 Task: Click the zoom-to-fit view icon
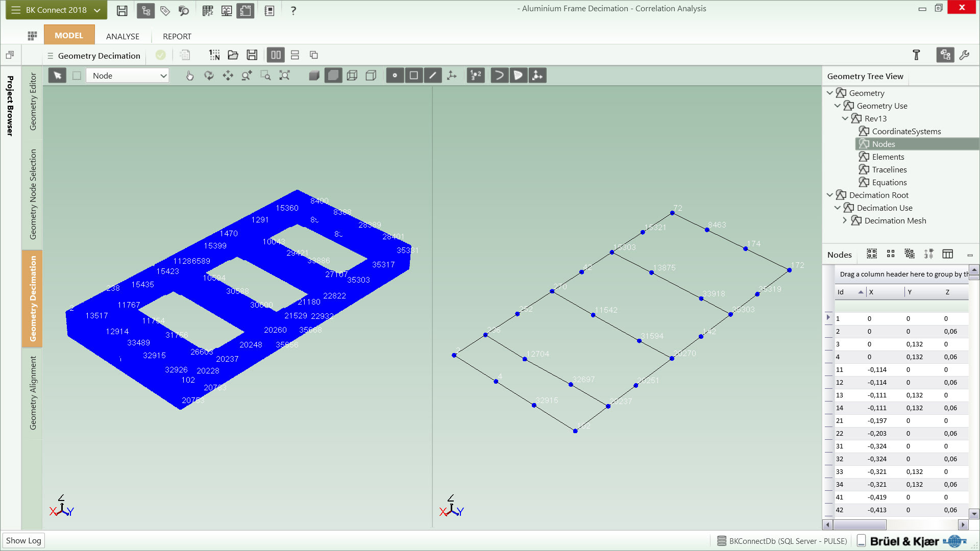click(x=284, y=76)
